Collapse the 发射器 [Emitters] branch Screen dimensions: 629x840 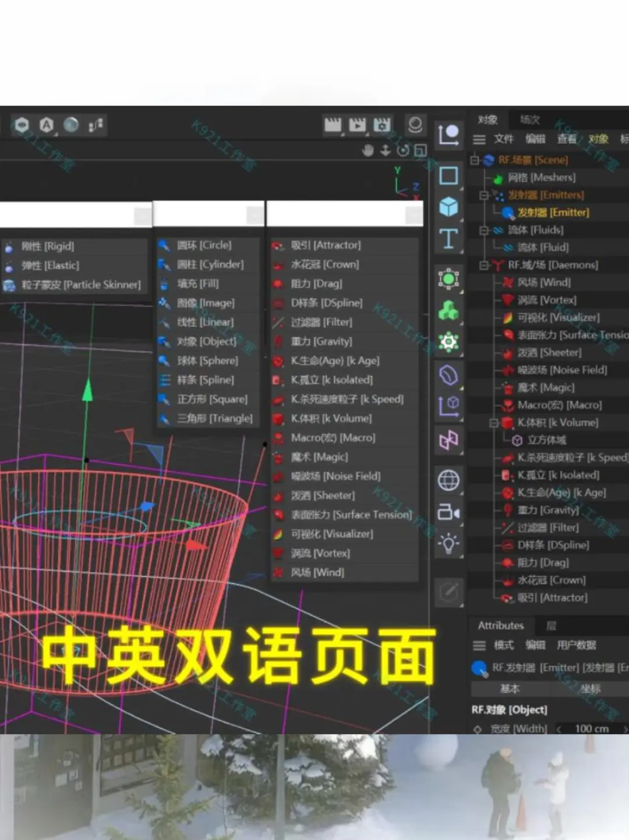click(485, 195)
